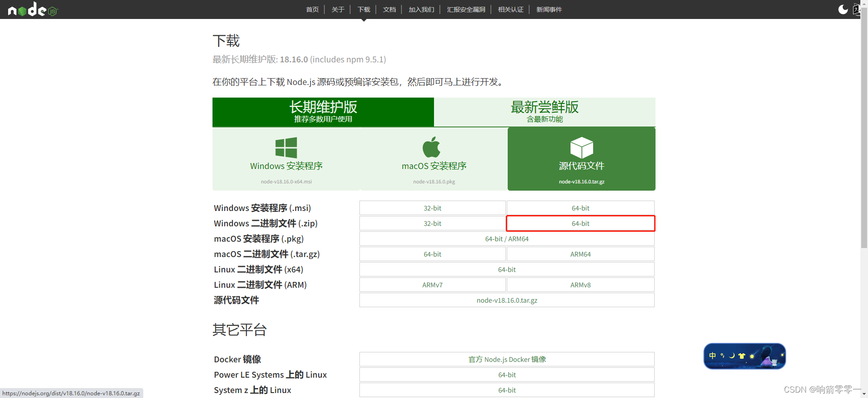Go to 首页 in navigation

(312, 9)
